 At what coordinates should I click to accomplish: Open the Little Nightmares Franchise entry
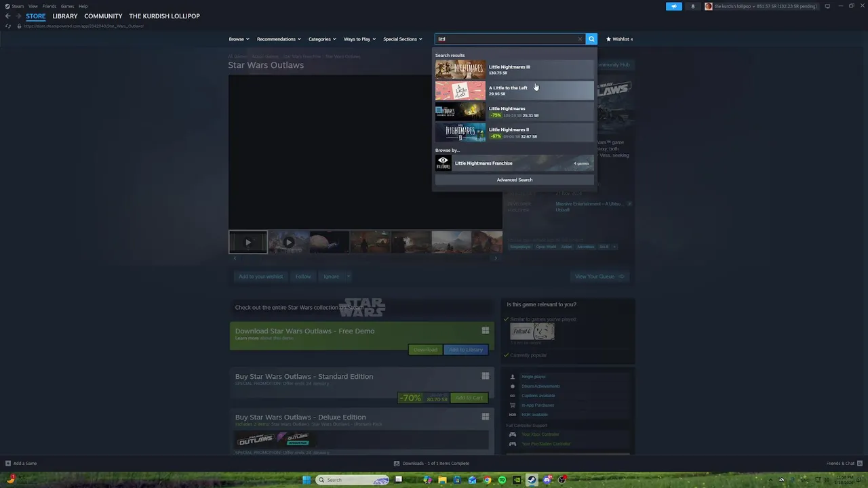[x=514, y=163]
